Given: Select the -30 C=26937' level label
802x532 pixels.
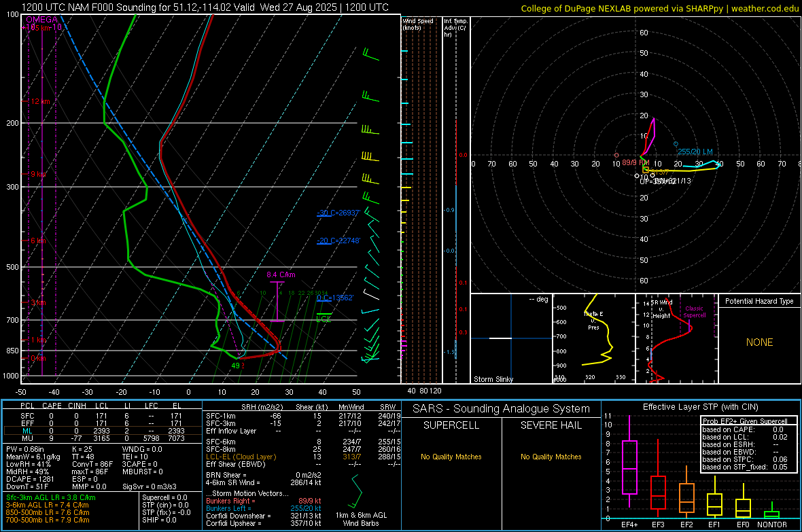Looking at the screenshot, I should (338, 213).
